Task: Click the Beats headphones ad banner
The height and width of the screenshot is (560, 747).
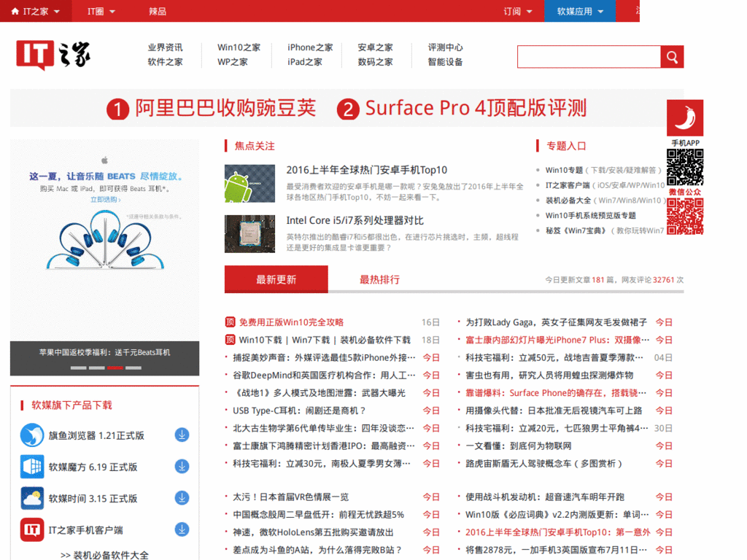Action: (x=105, y=241)
